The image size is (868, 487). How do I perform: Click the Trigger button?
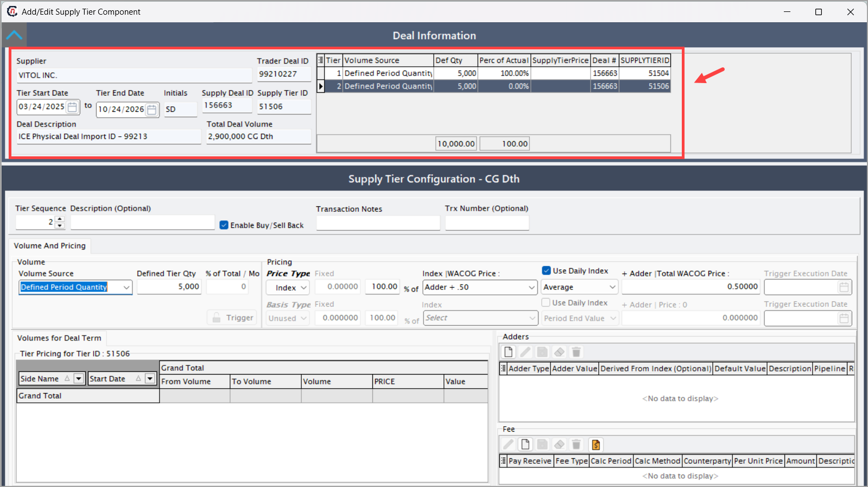click(x=232, y=318)
